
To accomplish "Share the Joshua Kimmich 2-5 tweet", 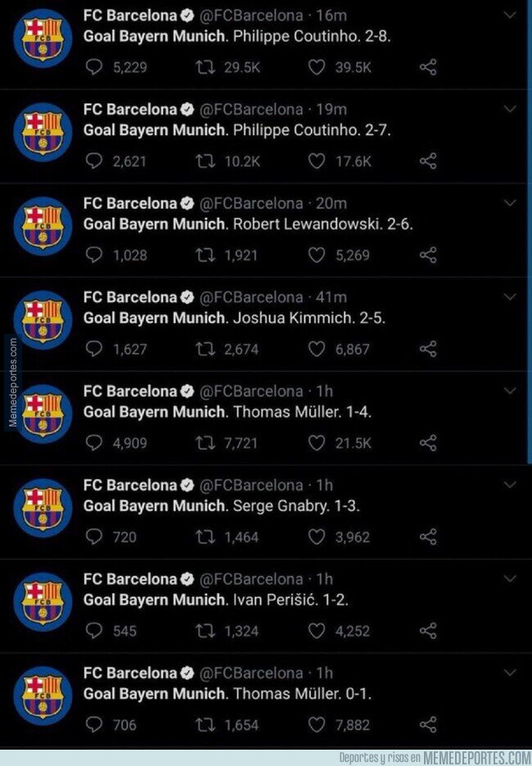I will tap(428, 349).
